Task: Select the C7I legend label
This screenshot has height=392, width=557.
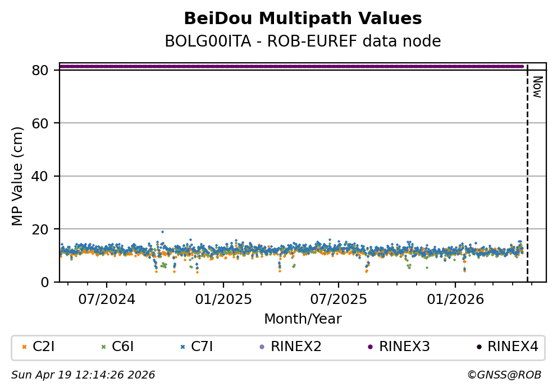Action: [202, 347]
